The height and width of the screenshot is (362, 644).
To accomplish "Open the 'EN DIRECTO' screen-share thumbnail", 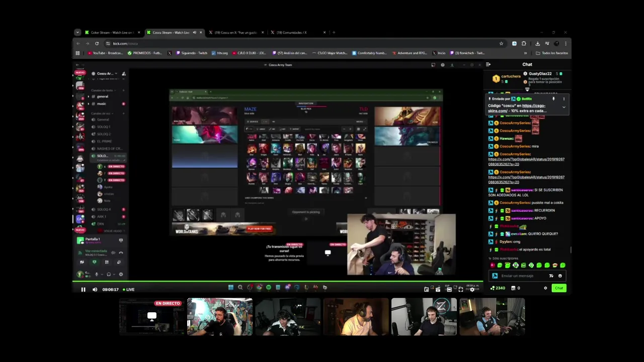I will (x=152, y=317).
